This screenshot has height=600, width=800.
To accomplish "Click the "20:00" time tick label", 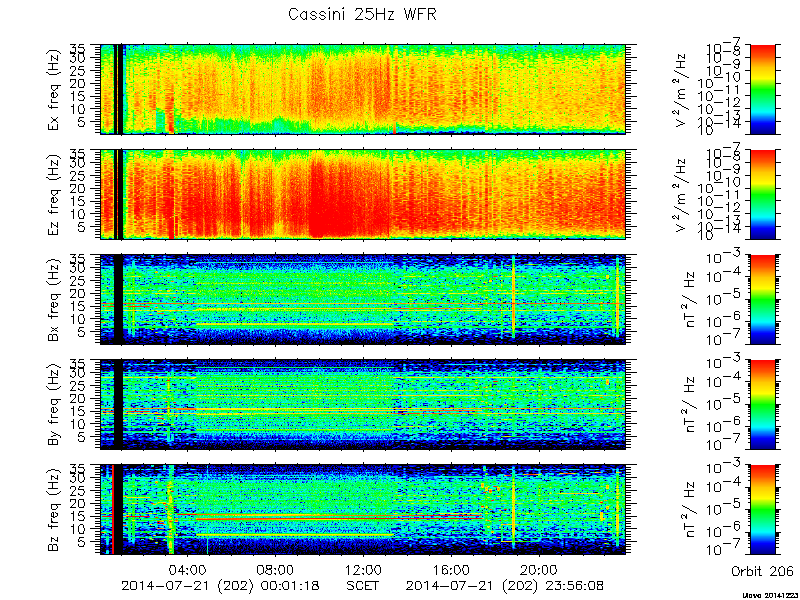I will point(538,569).
